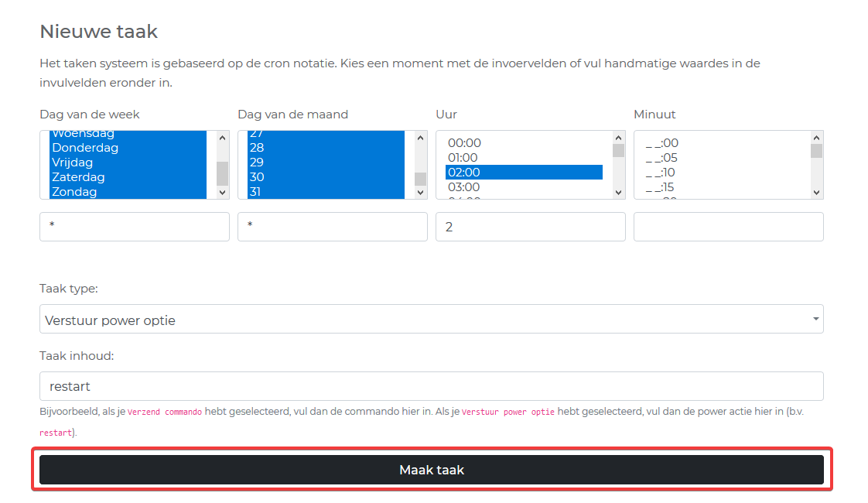Click the hour cron field containing 2

[530, 228]
